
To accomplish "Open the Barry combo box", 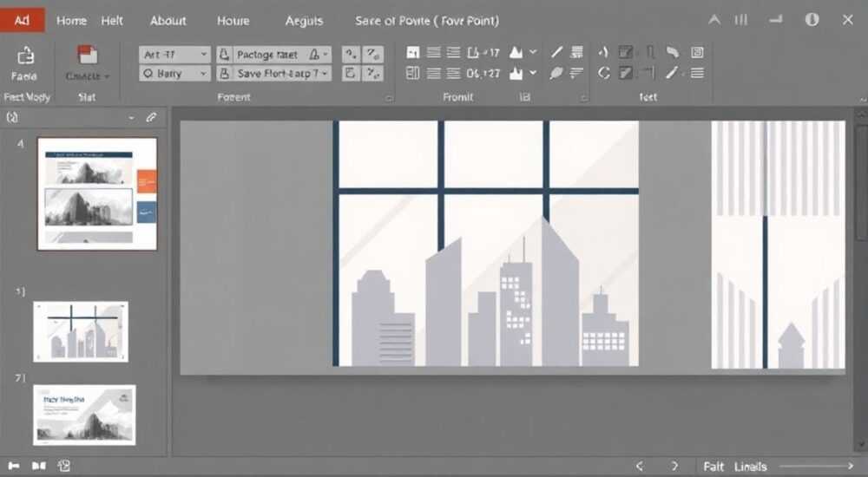I will coord(174,73).
